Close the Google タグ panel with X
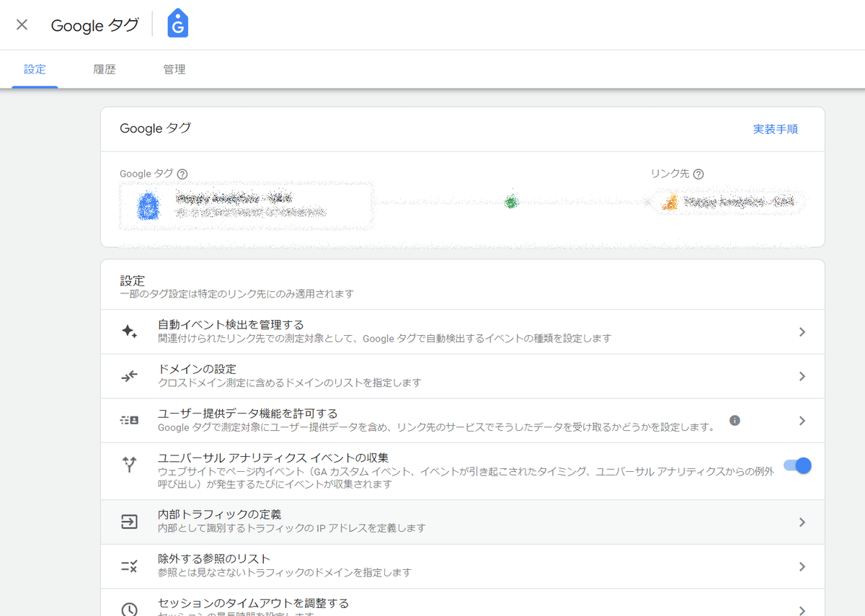 pos(22,25)
